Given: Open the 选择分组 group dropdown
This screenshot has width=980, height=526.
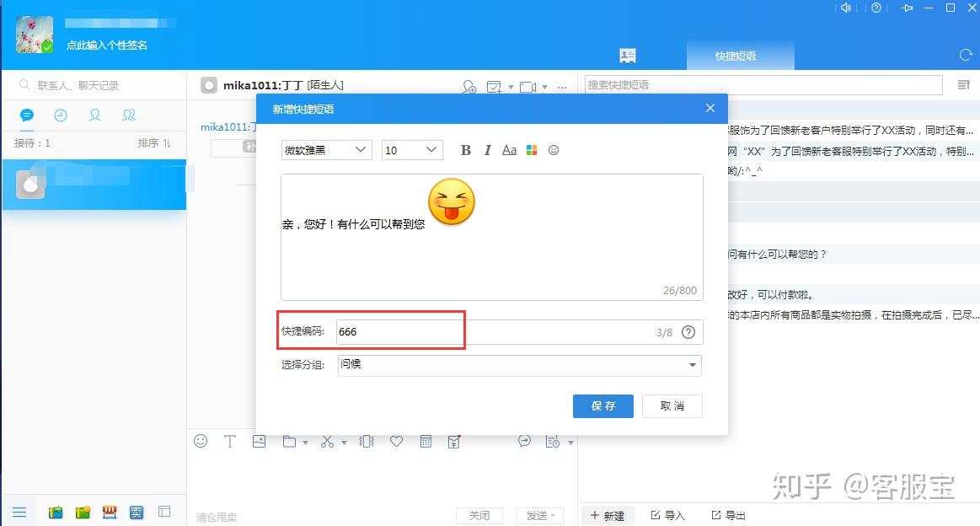Looking at the screenshot, I should (x=519, y=365).
